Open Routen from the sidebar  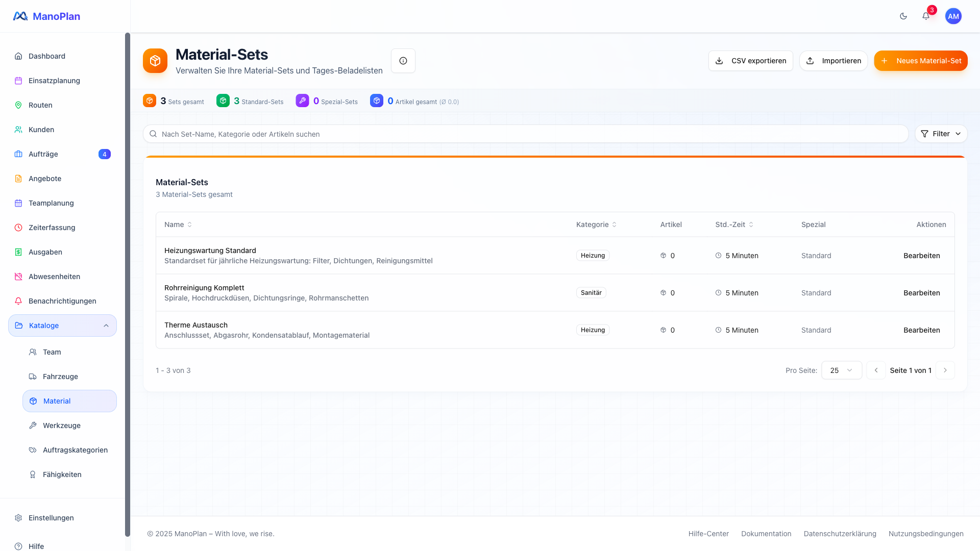click(40, 105)
